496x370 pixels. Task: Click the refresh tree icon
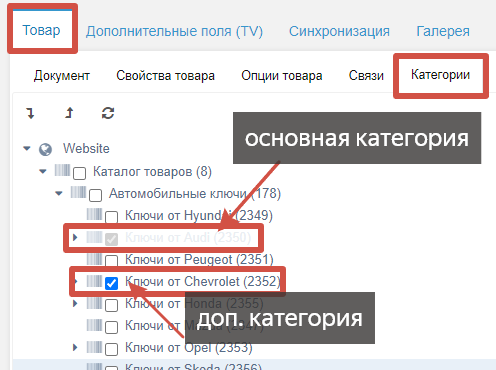point(108,113)
